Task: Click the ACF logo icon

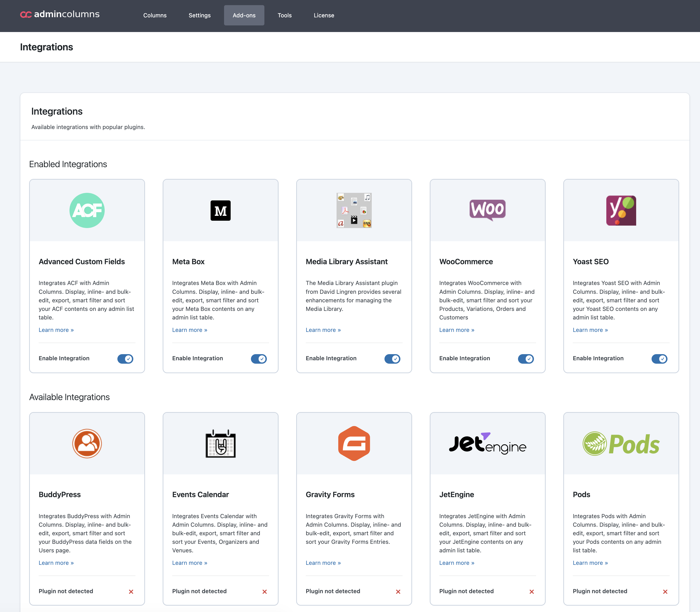Action: click(87, 210)
